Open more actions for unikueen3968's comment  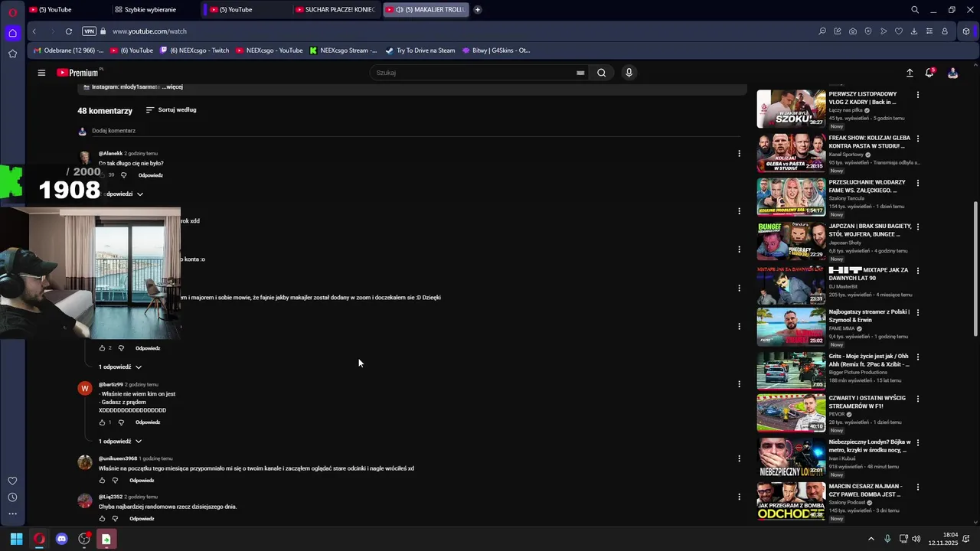[x=739, y=458]
